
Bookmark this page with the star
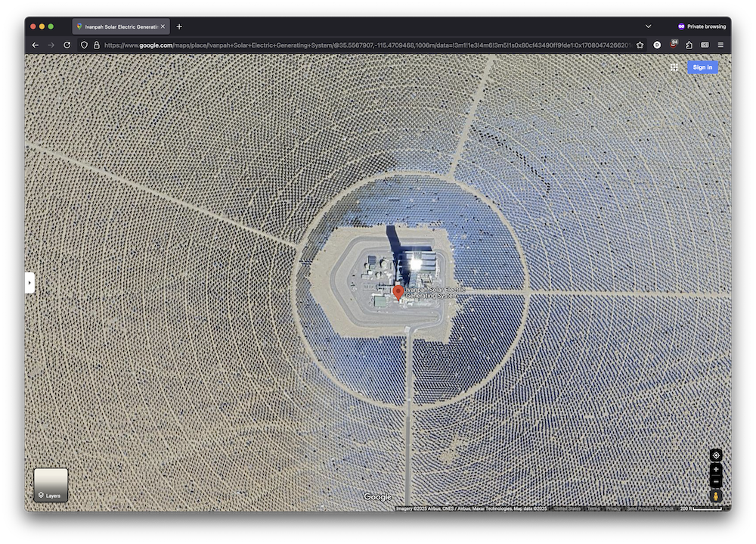[640, 45]
